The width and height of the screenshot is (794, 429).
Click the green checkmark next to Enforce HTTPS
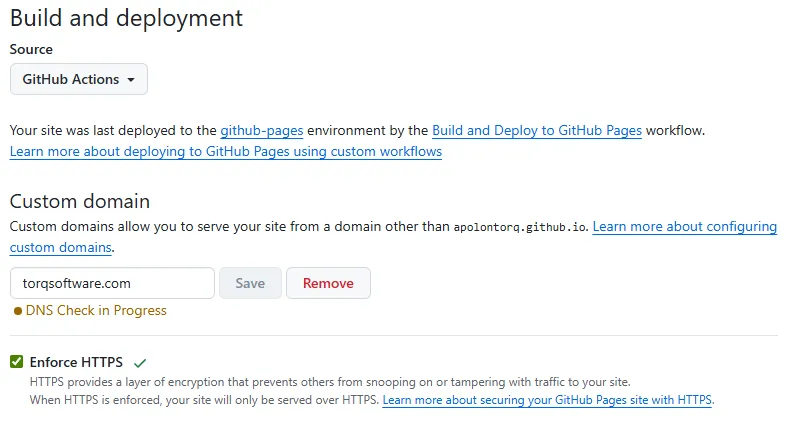click(140, 362)
